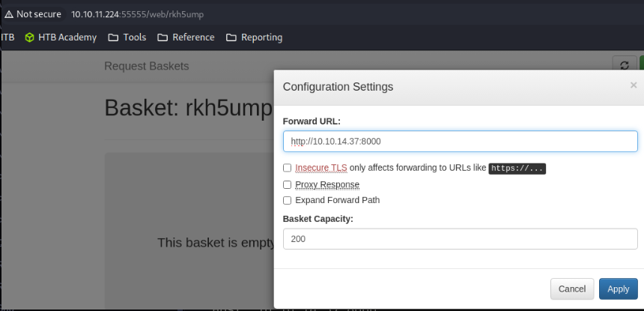Click the Forward URL label

[x=312, y=121]
